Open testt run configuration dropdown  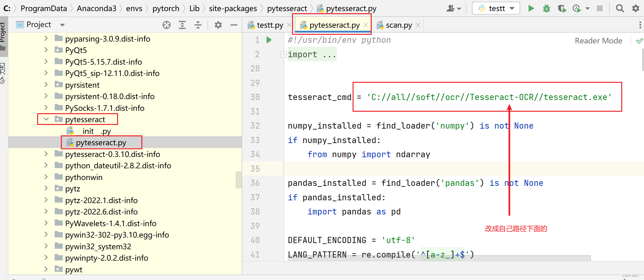496,8
